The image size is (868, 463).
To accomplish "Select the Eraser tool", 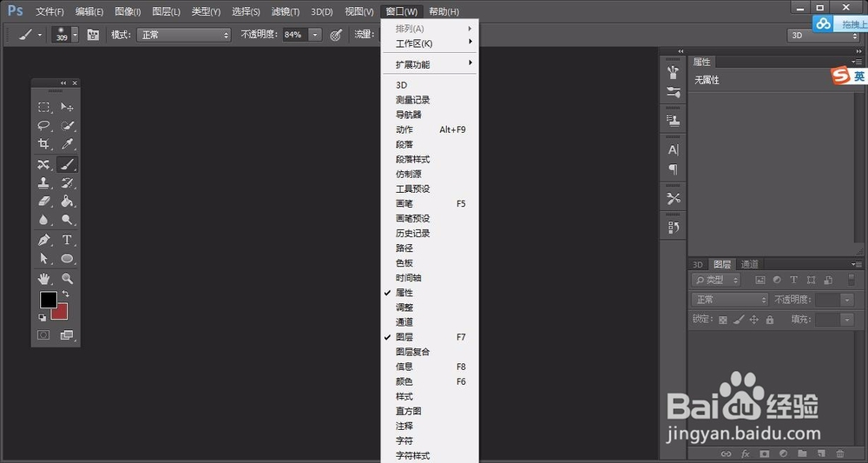I will pyautogui.click(x=43, y=201).
